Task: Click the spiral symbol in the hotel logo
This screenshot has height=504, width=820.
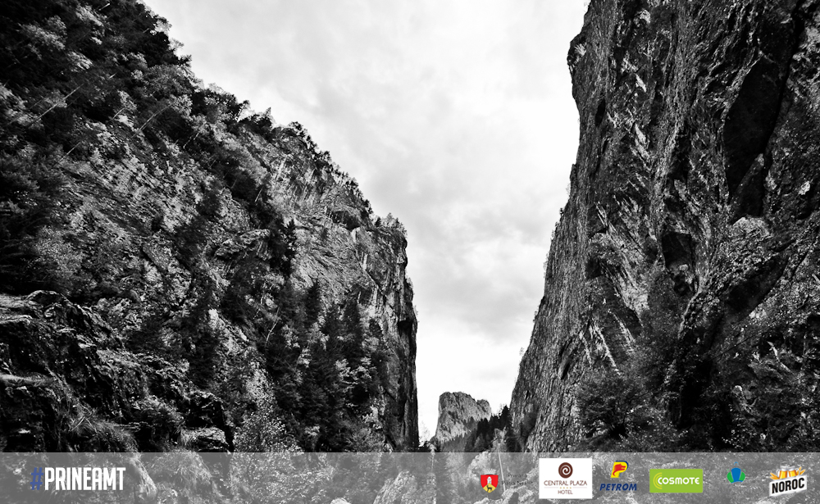Action: coord(565,469)
